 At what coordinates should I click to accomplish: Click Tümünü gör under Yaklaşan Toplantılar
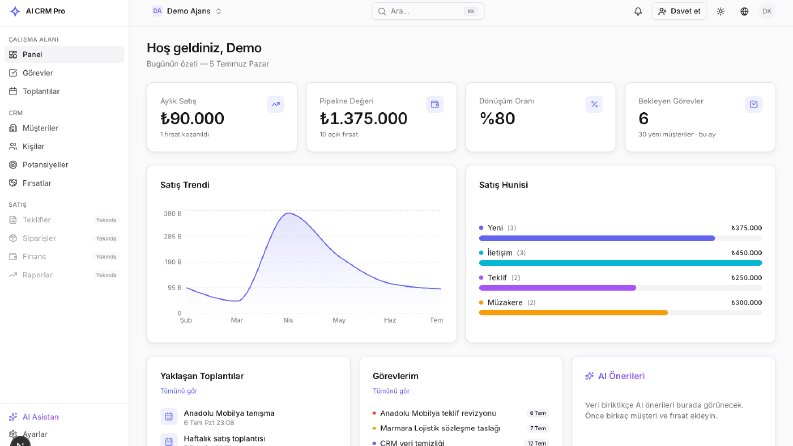pyautogui.click(x=179, y=391)
